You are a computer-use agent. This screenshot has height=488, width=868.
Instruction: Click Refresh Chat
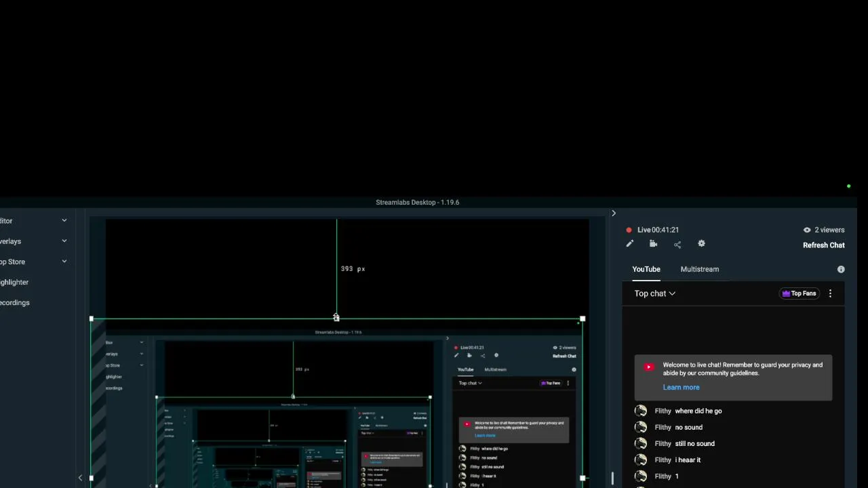click(x=824, y=245)
